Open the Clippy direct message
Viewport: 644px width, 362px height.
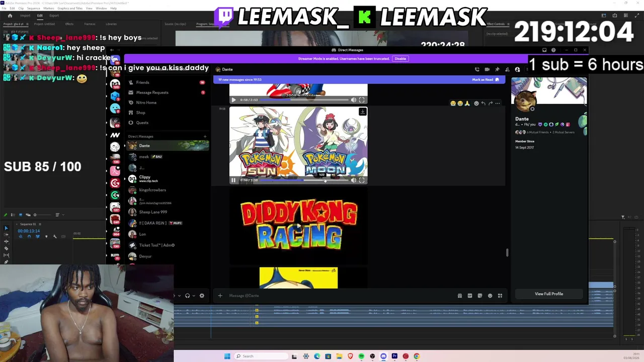168,179
